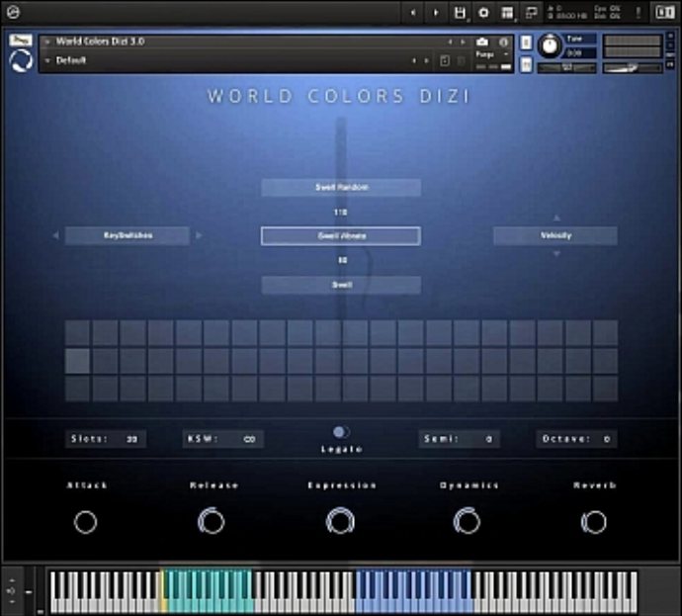Expand the World Colors Dizi 3.0 name dropdown

(x=47, y=42)
